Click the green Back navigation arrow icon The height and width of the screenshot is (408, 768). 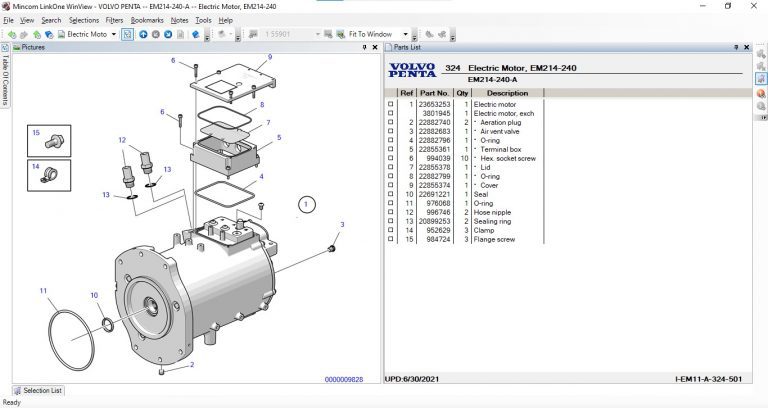[12, 34]
